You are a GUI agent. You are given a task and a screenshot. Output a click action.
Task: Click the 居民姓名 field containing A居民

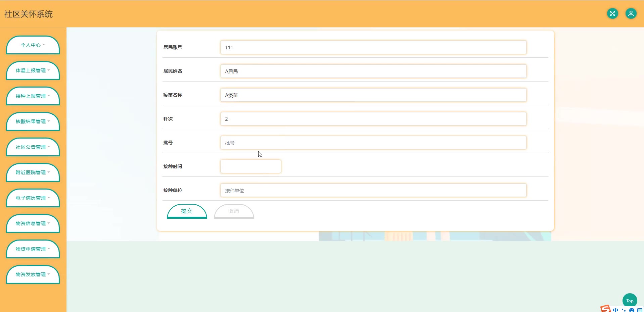pos(373,71)
